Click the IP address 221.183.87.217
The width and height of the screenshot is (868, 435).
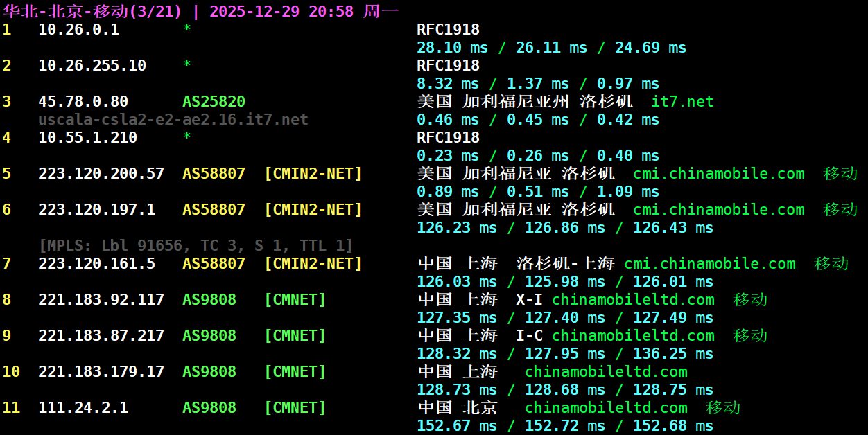(x=101, y=335)
